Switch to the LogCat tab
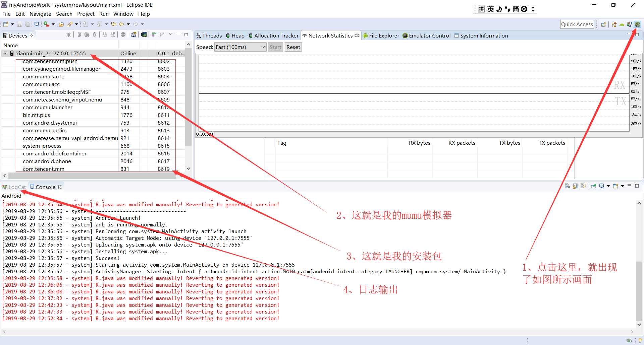The height and width of the screenshot is (345, 644). pyautogui.click(x=14, y=187)
